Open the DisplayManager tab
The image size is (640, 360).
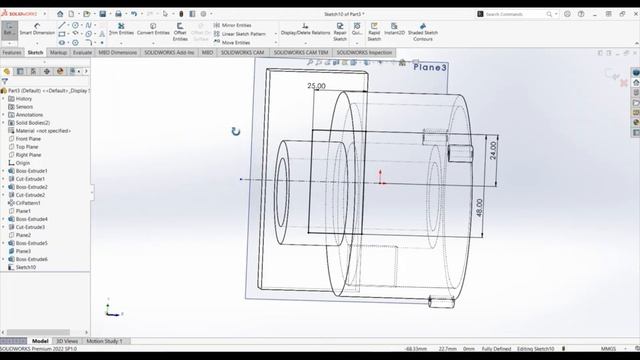60,71
